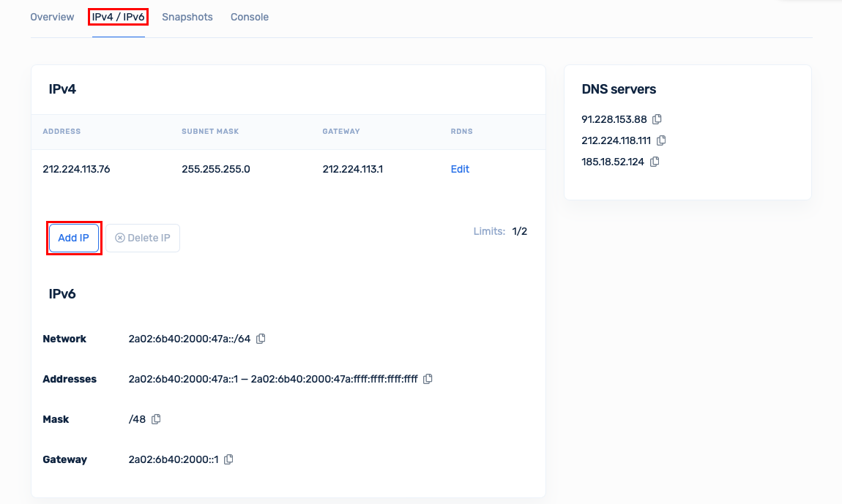
Task: Click the ADDRESS column header
Action: pyautogui.click(x=62, y=132)
